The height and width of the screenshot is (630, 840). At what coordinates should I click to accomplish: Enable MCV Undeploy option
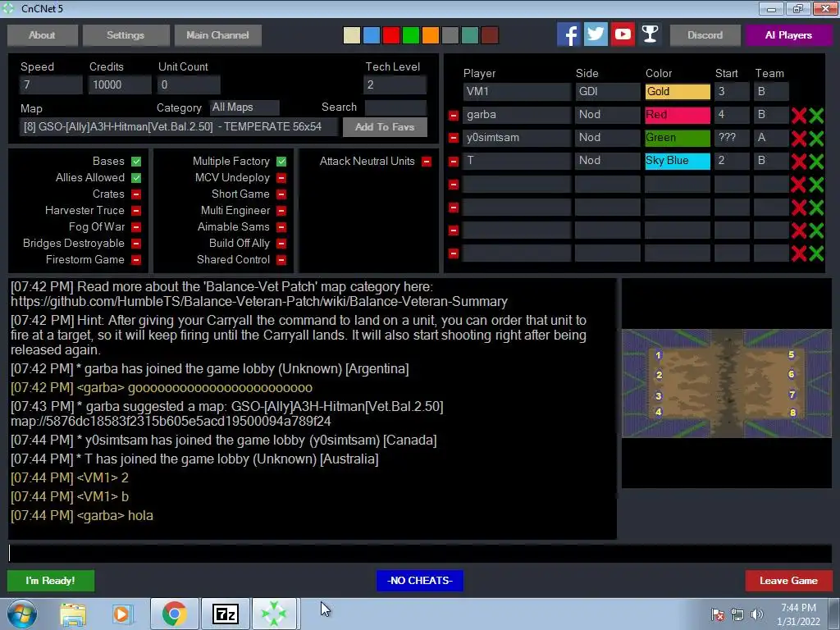281,178
